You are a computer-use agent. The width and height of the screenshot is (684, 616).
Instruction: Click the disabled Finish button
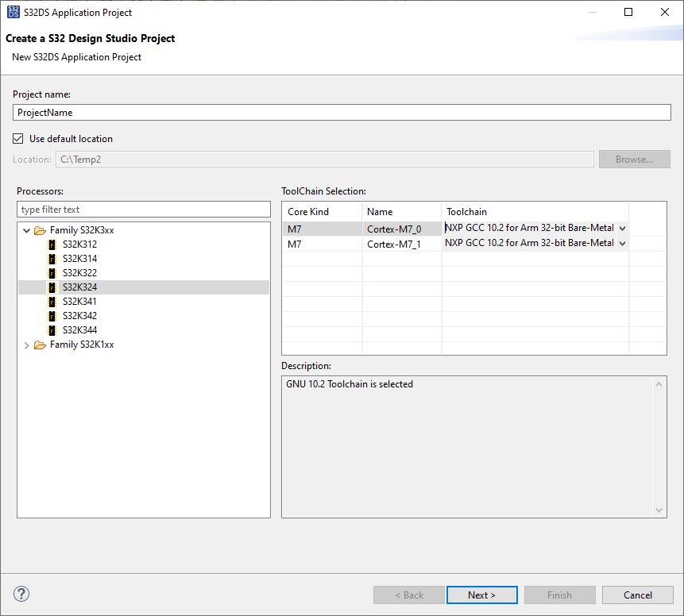(x=560, y=595)
